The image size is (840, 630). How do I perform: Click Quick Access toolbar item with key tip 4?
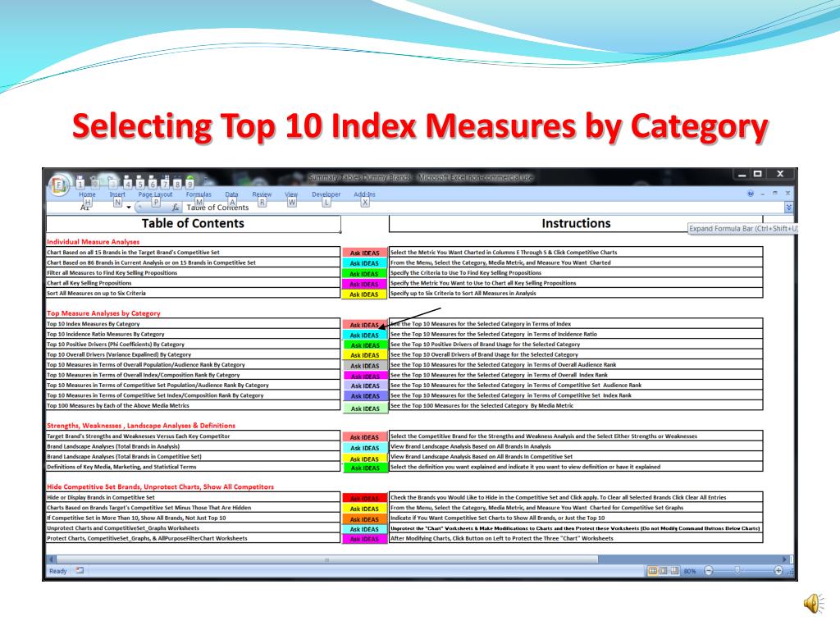click(x=127, y=184)
